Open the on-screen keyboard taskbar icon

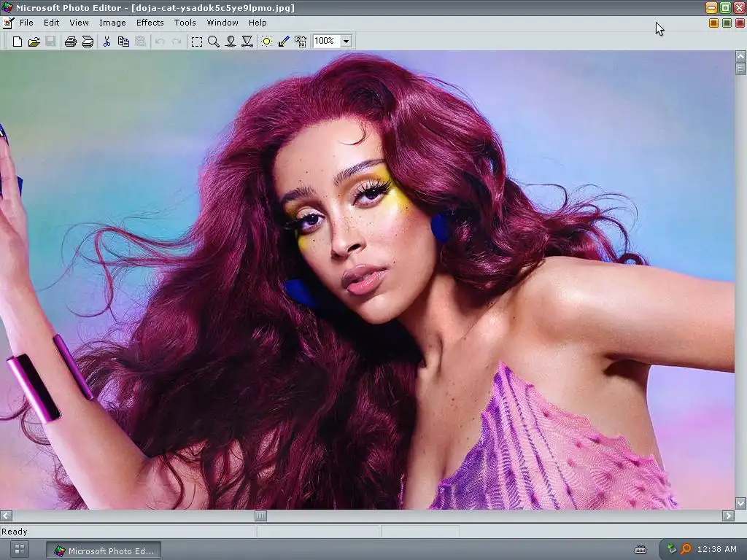coord(640,550)
